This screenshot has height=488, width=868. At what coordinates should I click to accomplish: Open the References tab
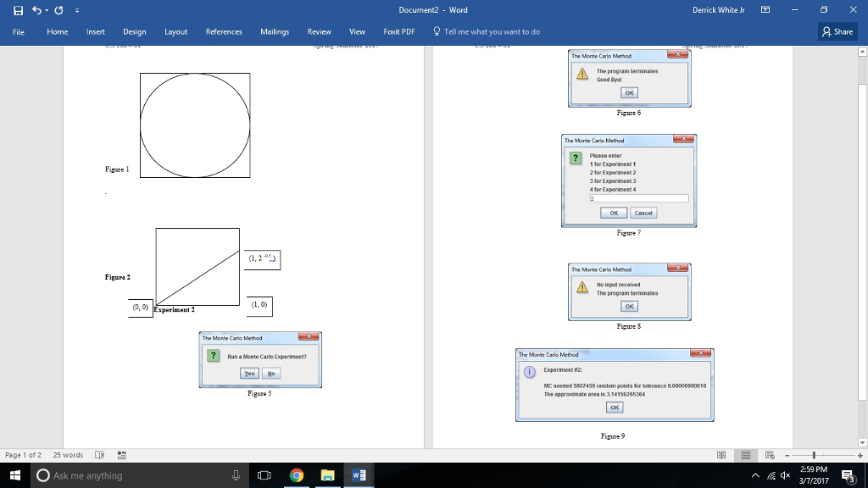[224, 31]
